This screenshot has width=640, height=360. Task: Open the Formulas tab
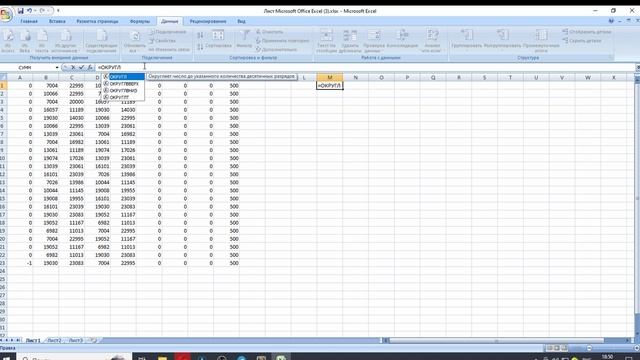[140, 21]
